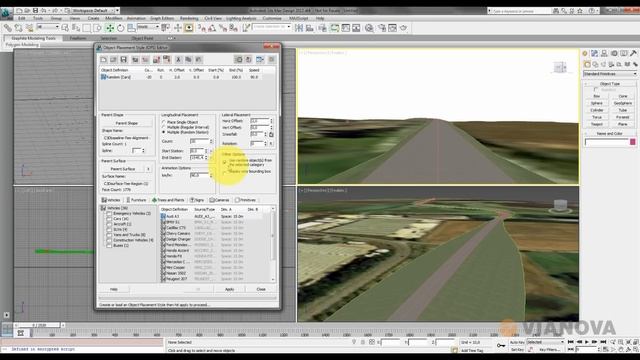
Task: Select Multiple (Regular Interval) radio button
Action: click(x=164, y=127)
